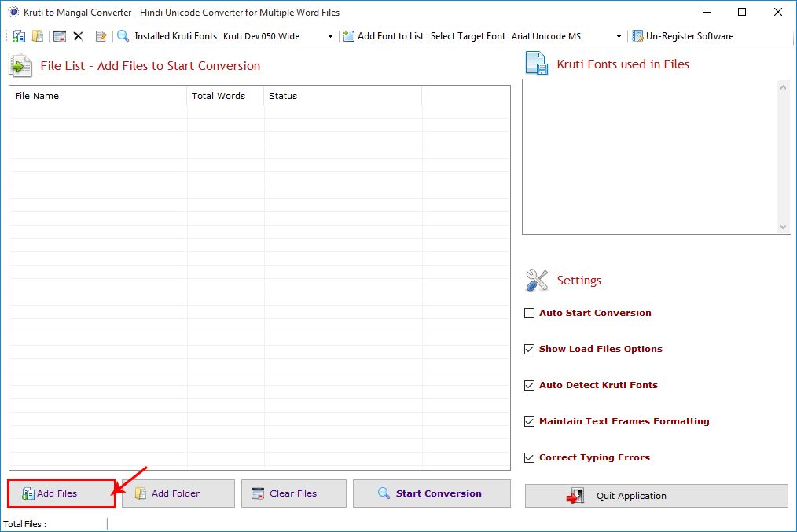Image resolution: width=797 pixels, height=532 pixels.
Task: Minimize the Kruti to Mangal Converter window
Action: click(x=707, y=12)
